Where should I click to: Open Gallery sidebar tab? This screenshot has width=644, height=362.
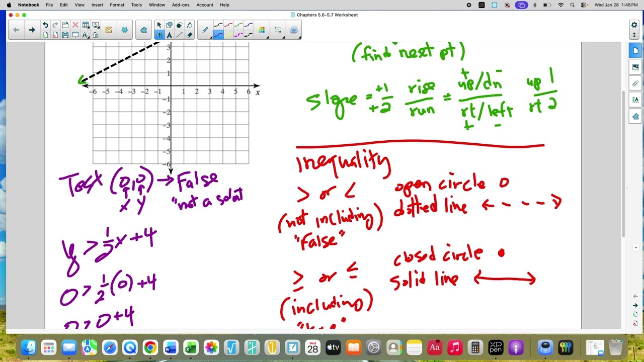click(635, 67)
